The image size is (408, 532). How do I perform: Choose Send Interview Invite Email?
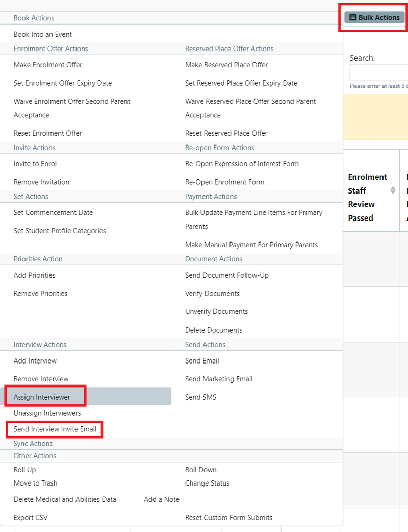(x=55, y=429)
